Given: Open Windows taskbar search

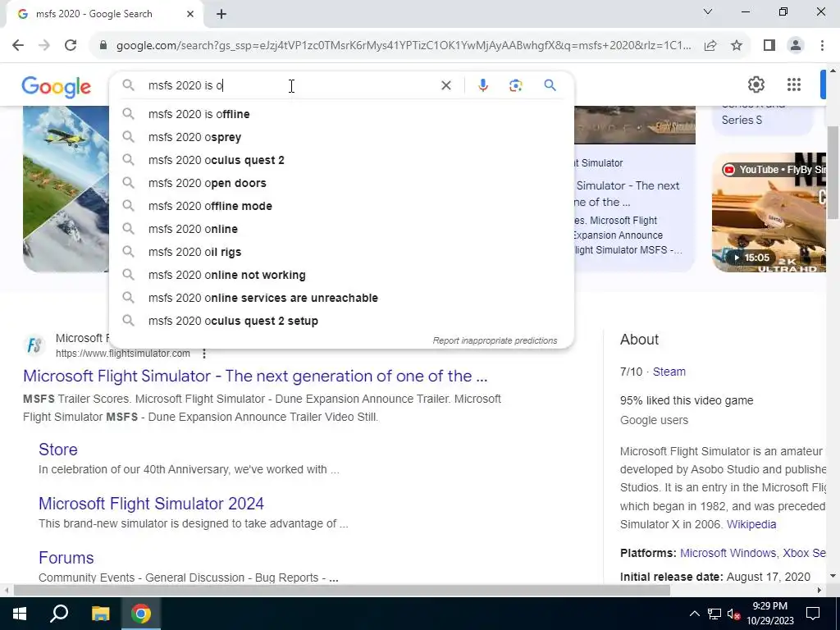Looking at the screenshot, I should (x=59, y=614).
